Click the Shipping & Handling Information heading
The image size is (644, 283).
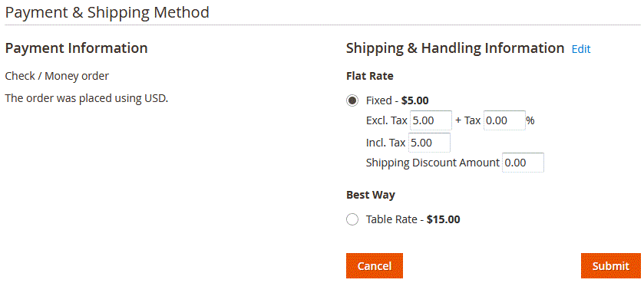[x=455, y=48]
